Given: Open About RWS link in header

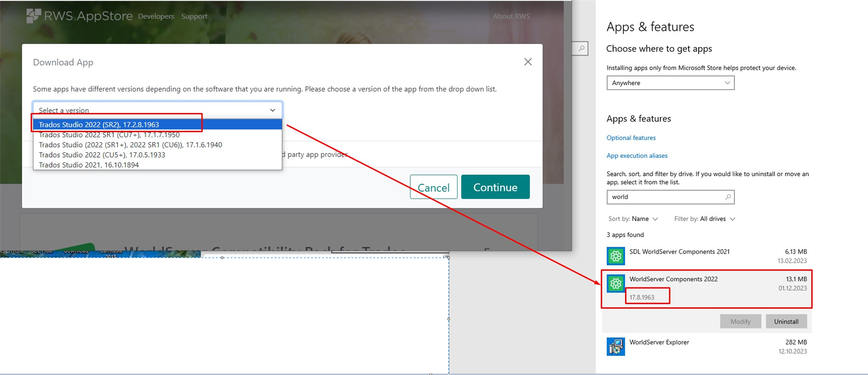Looking at the screenshot, I should tap(511, 16).
